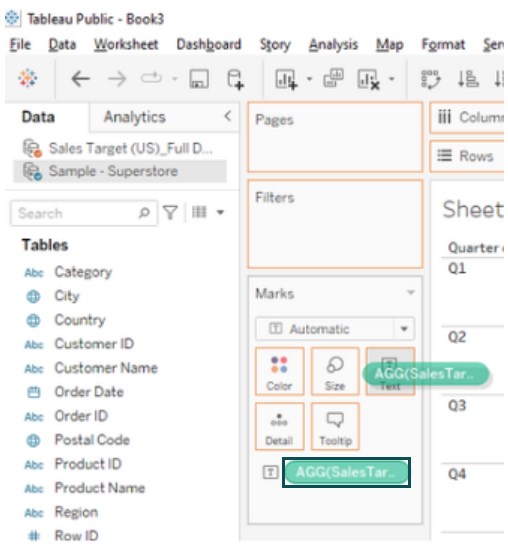
Task: Open the Clear Sheet dropdown arrow
Action: click(392, 79)
